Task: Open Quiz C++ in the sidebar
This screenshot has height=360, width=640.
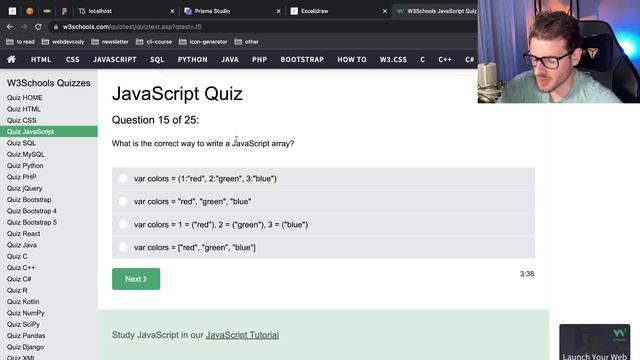Action: 21,268
